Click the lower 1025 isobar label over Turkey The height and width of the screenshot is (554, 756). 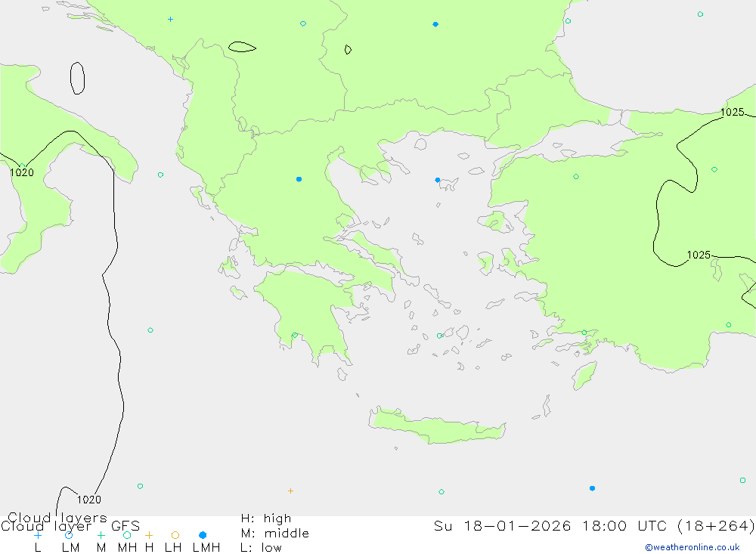coord(699,255)
